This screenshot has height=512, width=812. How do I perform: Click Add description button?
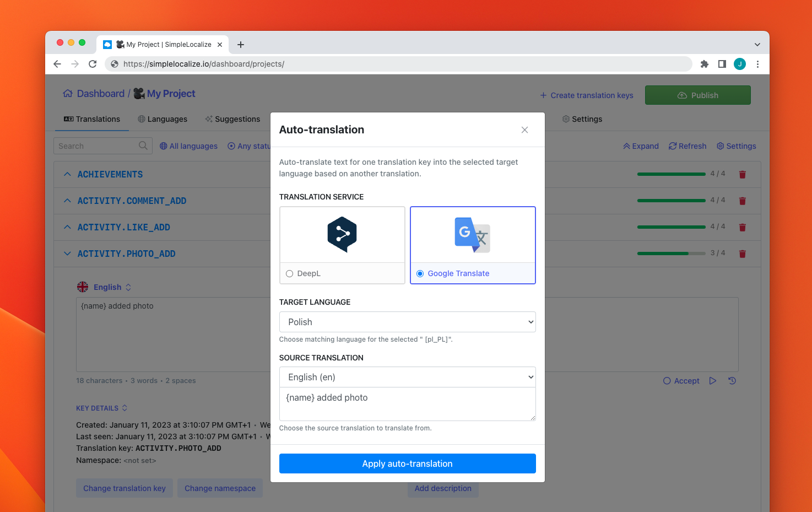(443, 488)
